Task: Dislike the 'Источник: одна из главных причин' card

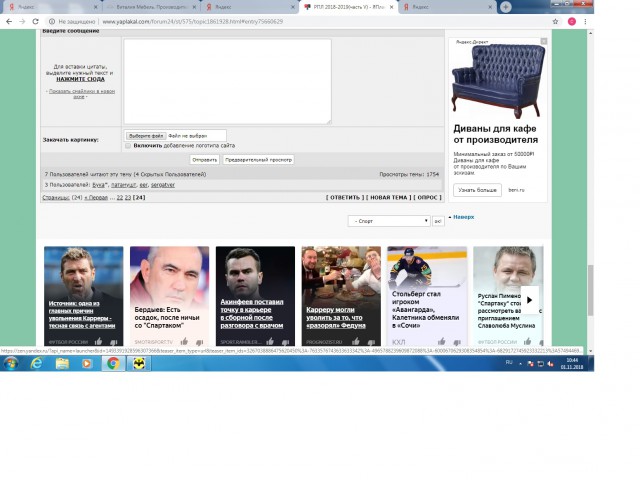Action: pos(113,342)
